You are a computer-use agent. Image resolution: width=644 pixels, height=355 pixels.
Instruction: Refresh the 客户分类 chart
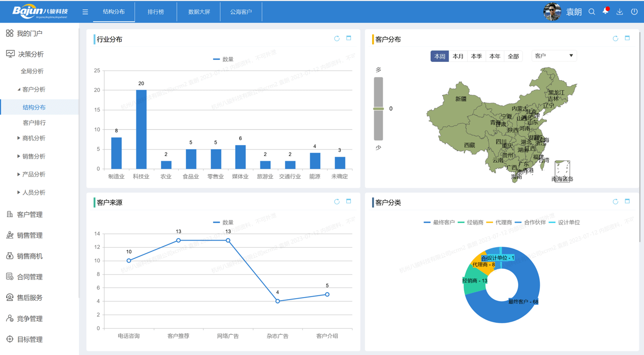pos(615,202)
